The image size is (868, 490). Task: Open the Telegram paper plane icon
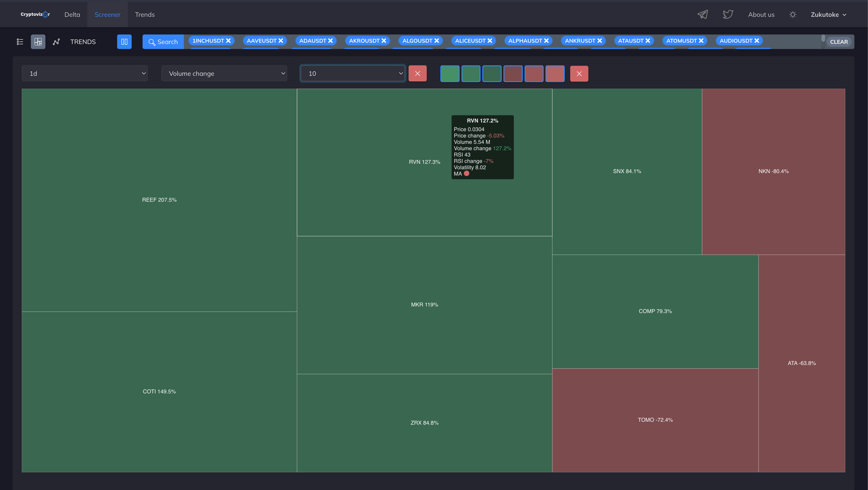(x=703, y=14)
